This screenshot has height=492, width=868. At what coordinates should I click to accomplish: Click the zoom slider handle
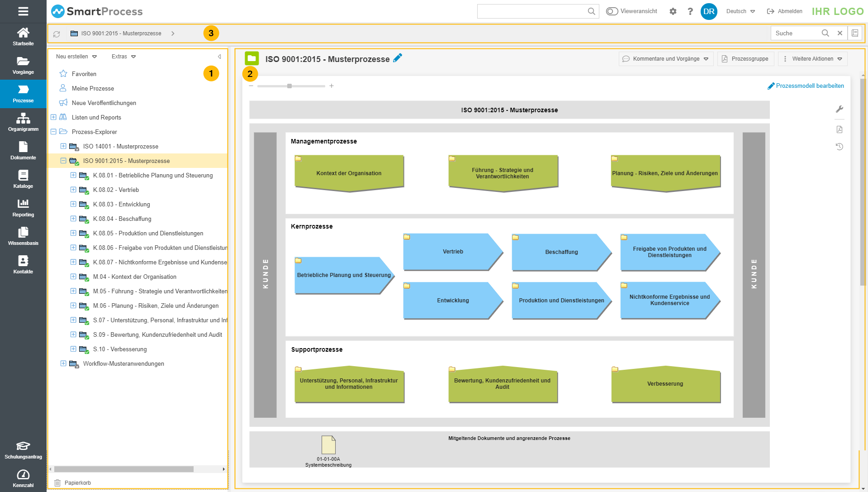[x=289, y=86]
